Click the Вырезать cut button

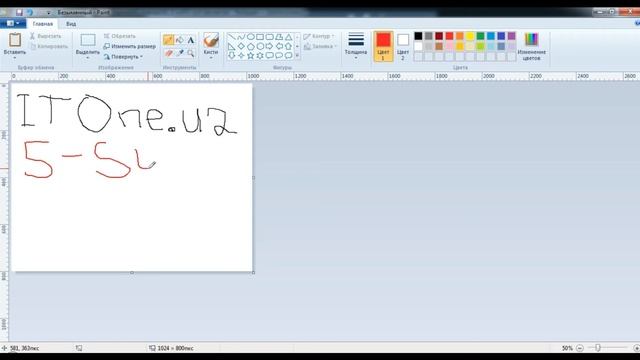[45, 36]
